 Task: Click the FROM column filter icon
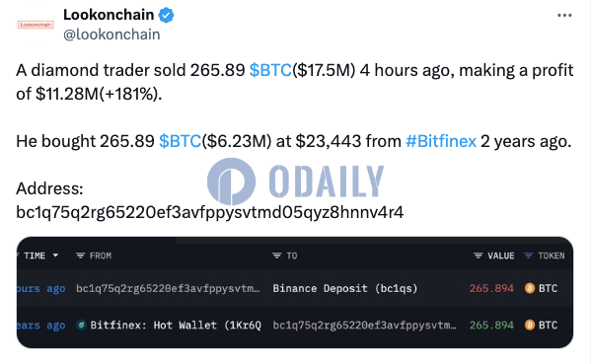point(80,255)
